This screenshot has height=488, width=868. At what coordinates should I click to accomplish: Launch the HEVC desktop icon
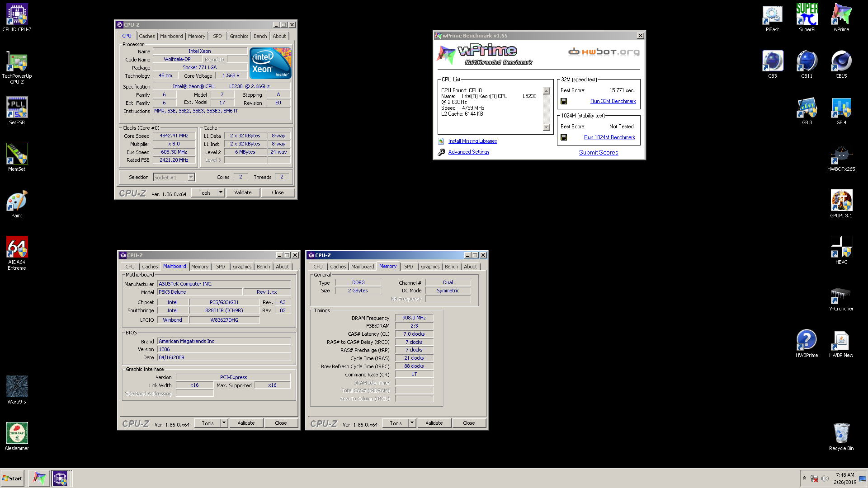tap(841, 250)
